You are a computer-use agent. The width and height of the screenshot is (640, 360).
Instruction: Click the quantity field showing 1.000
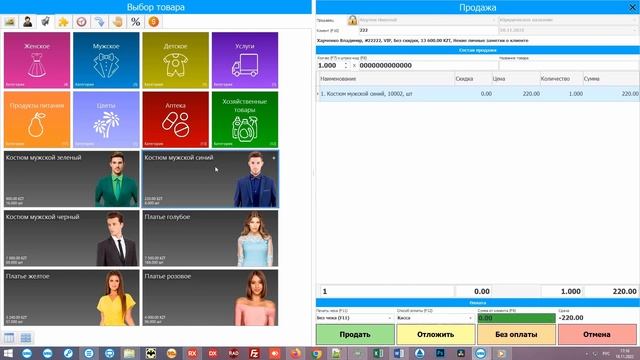click(330, 65)
